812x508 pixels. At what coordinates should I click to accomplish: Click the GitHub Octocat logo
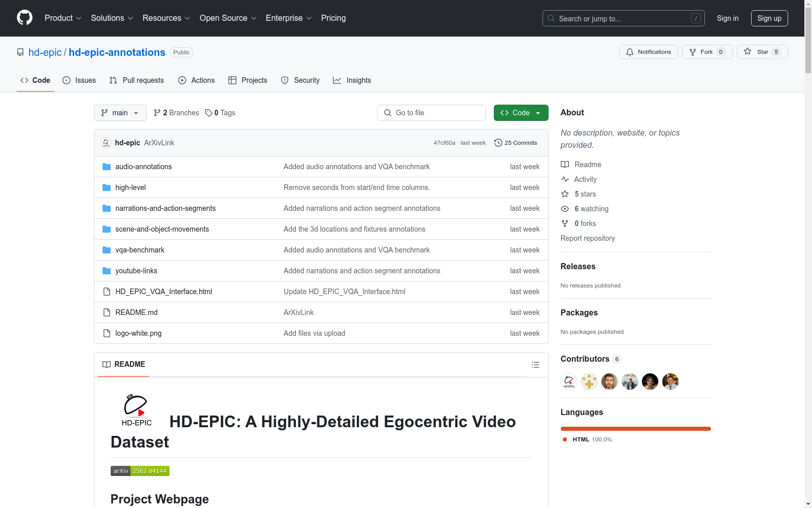[24, 18]
